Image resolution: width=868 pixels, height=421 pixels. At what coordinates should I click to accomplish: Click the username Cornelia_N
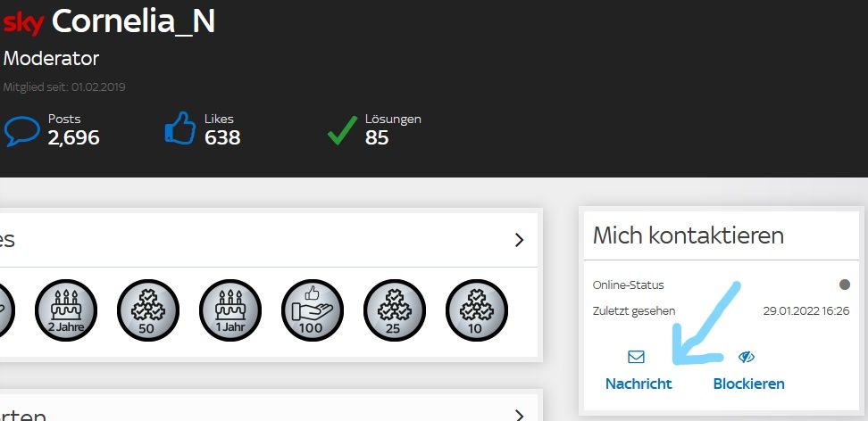pyautogui.click(x=133, y=21)
